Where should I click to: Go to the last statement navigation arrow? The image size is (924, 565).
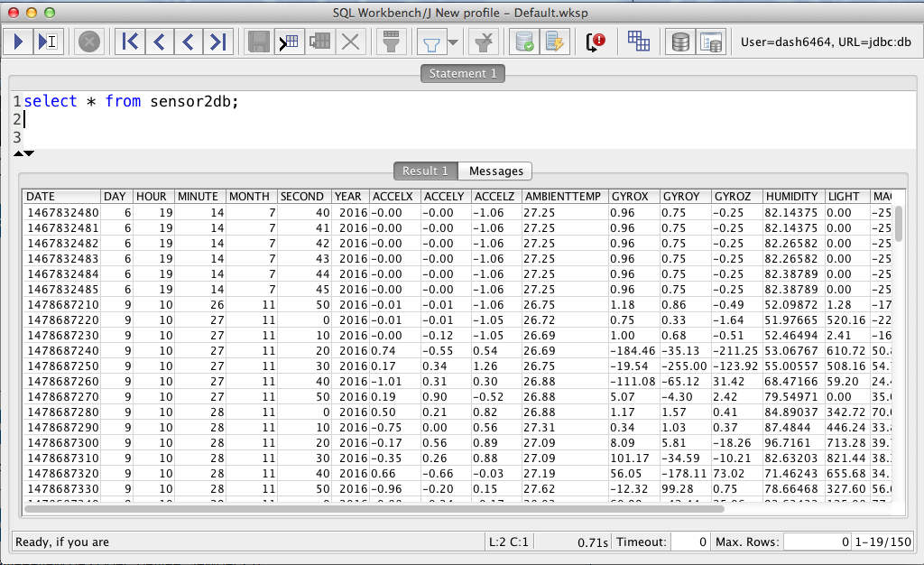coord(217,41)
